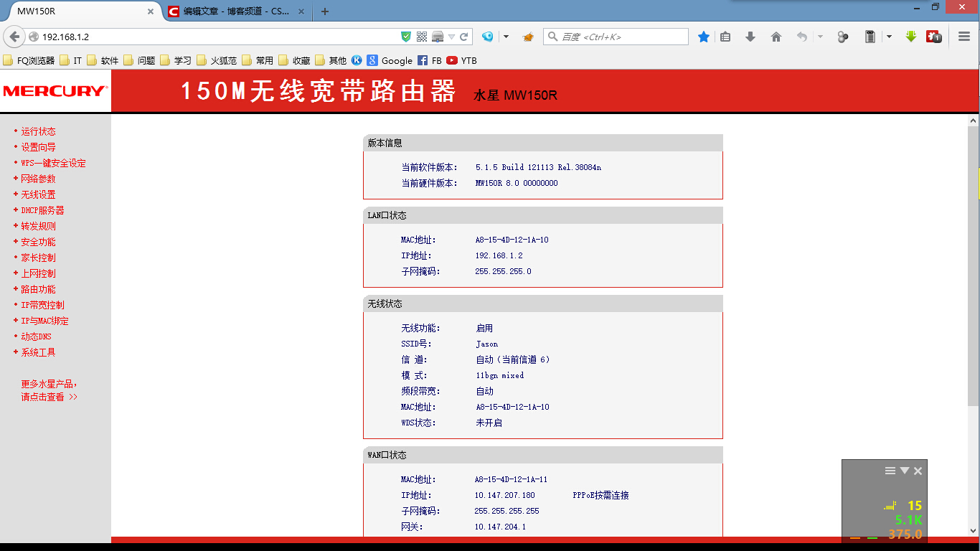The image size is (980, 551).
Task: Open 学习 bookmark folder
Action: 176,60
